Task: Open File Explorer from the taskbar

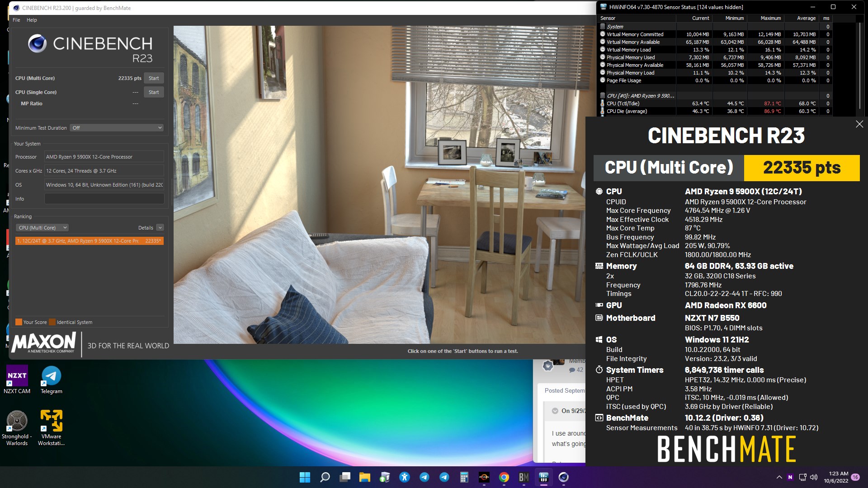Action: point(365,477)
